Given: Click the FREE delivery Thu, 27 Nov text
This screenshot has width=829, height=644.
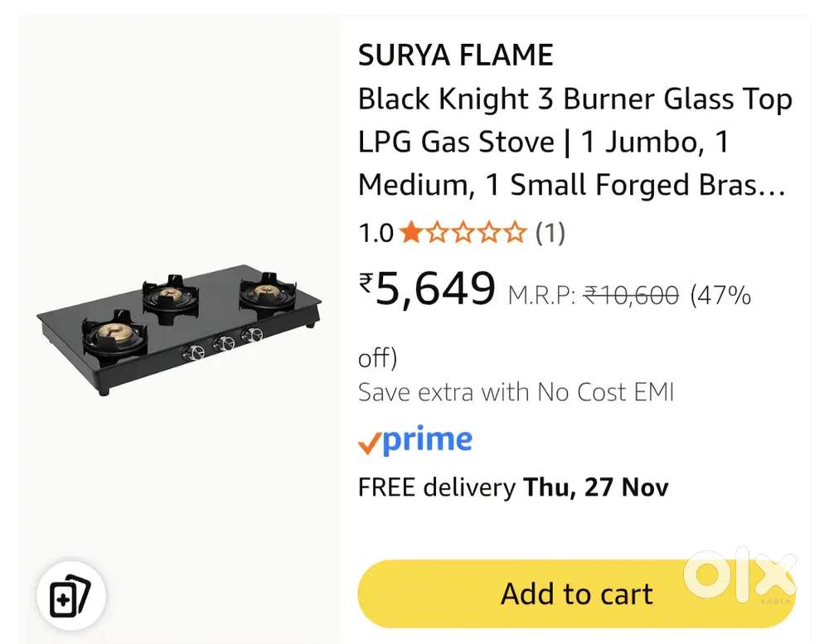Looking at the screenshot, I should click(x=512, y=487).
